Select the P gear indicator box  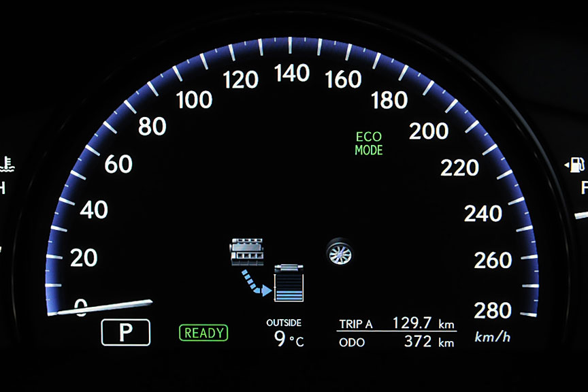125,332
